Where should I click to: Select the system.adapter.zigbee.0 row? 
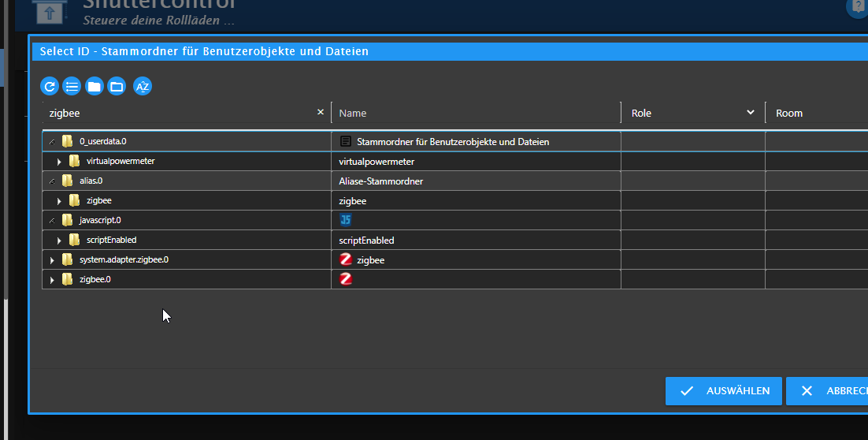(x=455, y=259)
